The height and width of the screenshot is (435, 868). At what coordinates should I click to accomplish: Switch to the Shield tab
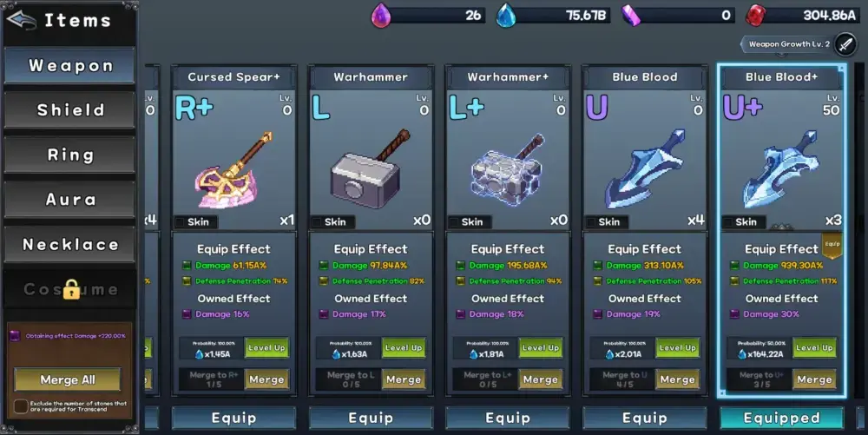click(69, 110)
